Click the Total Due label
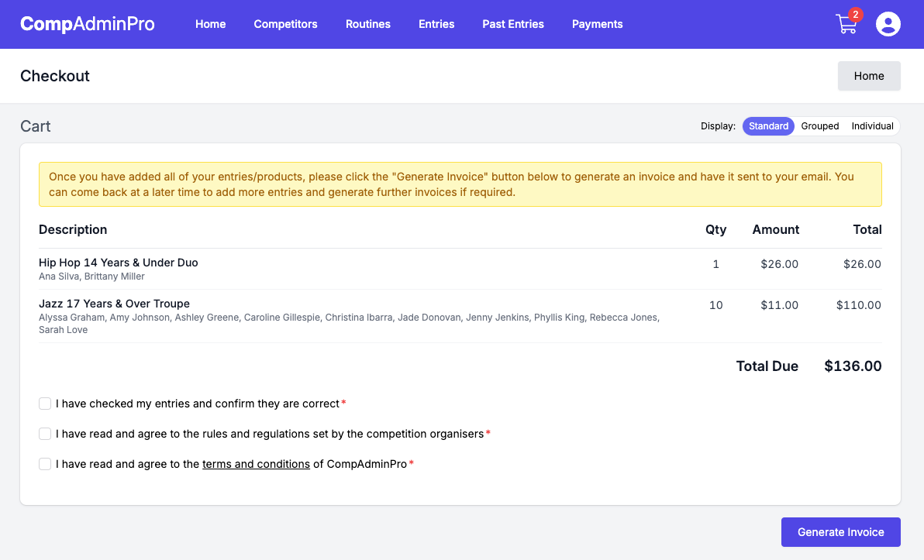Image resolution: width=924 pixels, height=560 pixels. 767,366
